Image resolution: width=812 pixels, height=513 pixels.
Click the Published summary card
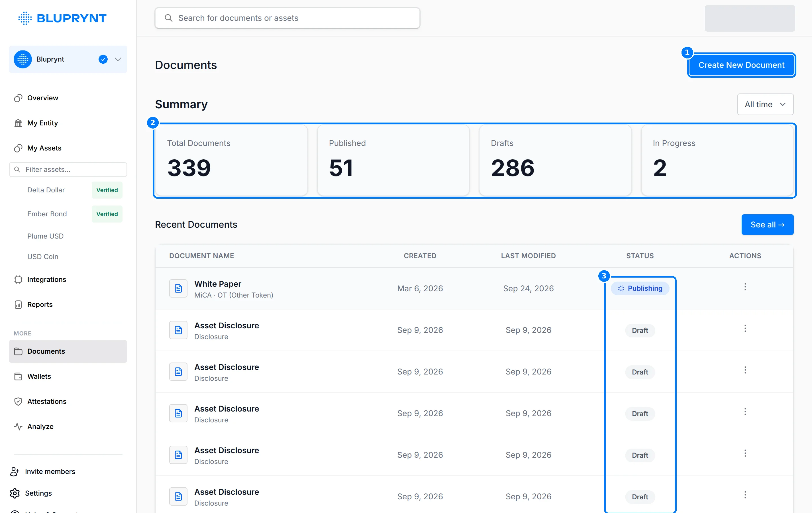[x=393, y=160]
